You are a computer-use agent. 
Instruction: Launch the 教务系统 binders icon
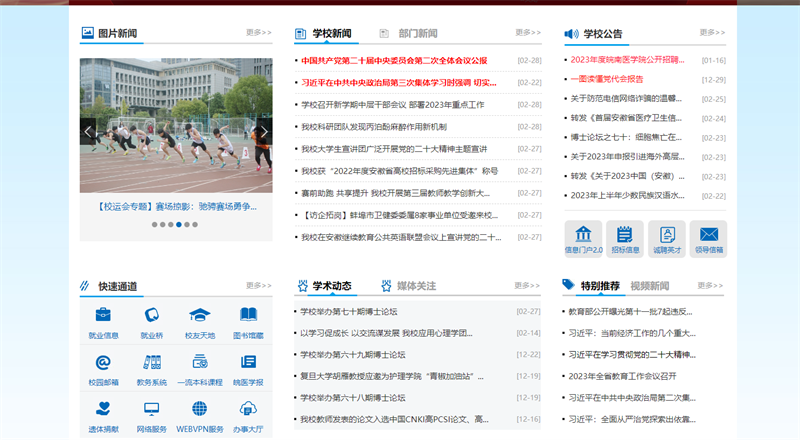click(x=151, y=363)
